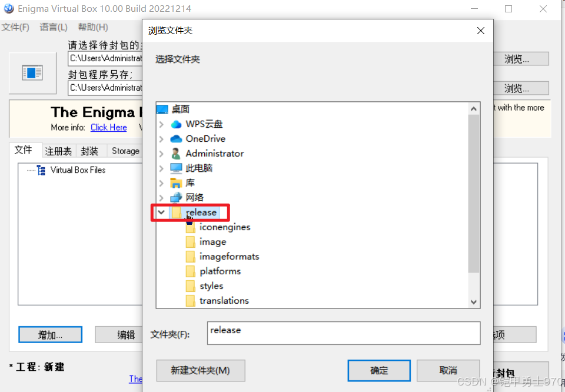565x392 pixels.
Task: Click the 库 library folder icon
Action: (176, 183)
